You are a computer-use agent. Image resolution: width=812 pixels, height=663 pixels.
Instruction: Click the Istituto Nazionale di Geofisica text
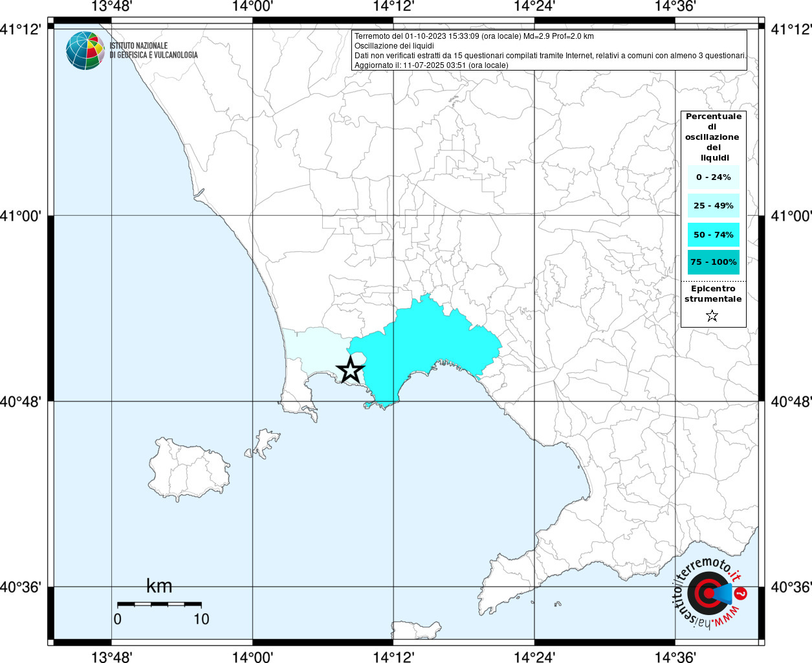click(x=153, y=51)
